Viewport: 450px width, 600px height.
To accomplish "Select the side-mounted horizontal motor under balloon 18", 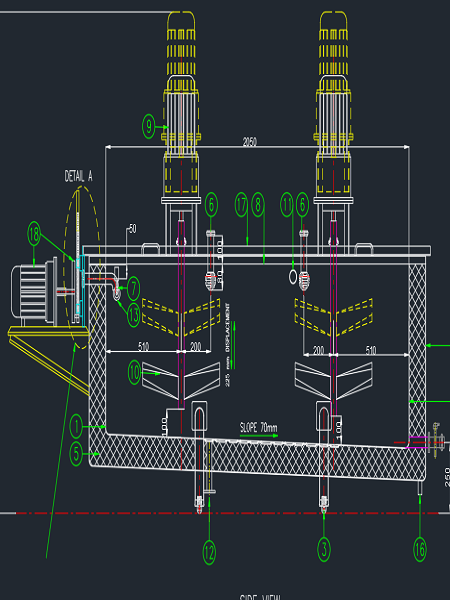I will click(34, 293).
